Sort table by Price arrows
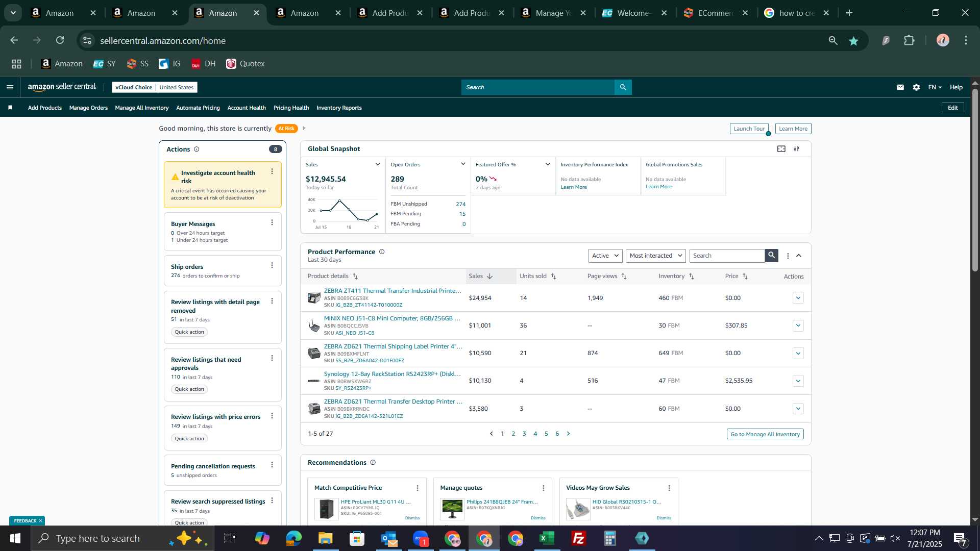This screenshot has height=551, width=980. pyautogui.click(x=745, y=276)
